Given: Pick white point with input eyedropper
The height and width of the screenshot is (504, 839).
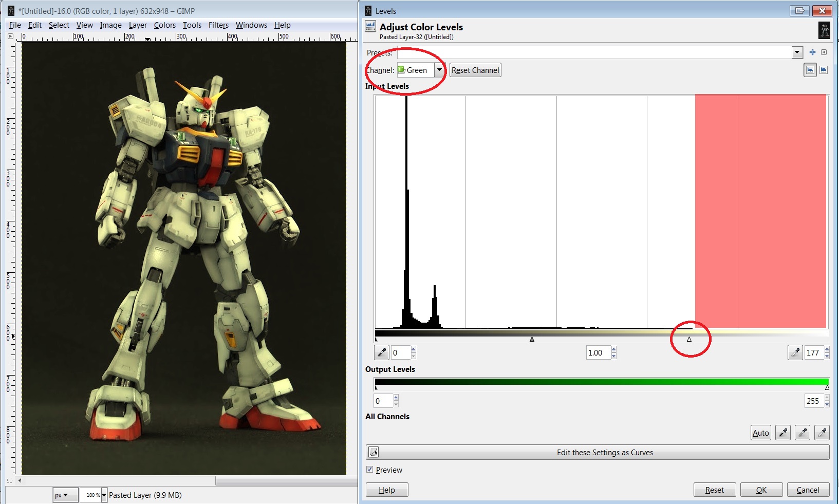Looking at the screenshot, I should pos(795,352).
